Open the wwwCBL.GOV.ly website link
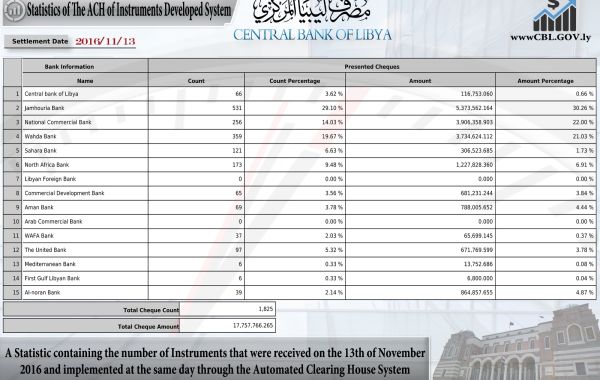 pyautogui.click(x=551, y=38)
